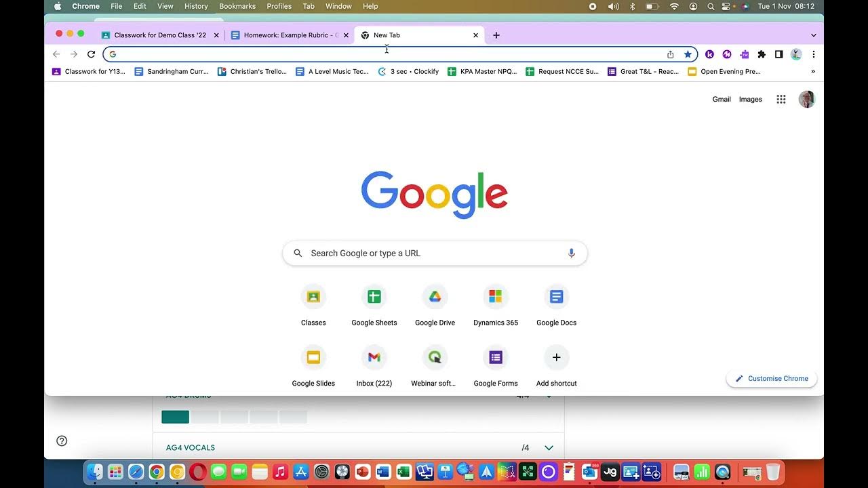Viewport: 868px width, 488px height.
Task: Collapse the AG4 DRUMS rubric row
Action: [549, 395]
